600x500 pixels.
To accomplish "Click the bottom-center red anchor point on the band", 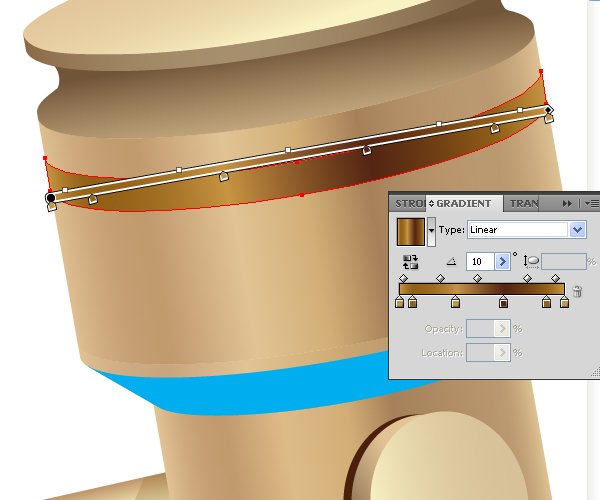I will [302, 195].
